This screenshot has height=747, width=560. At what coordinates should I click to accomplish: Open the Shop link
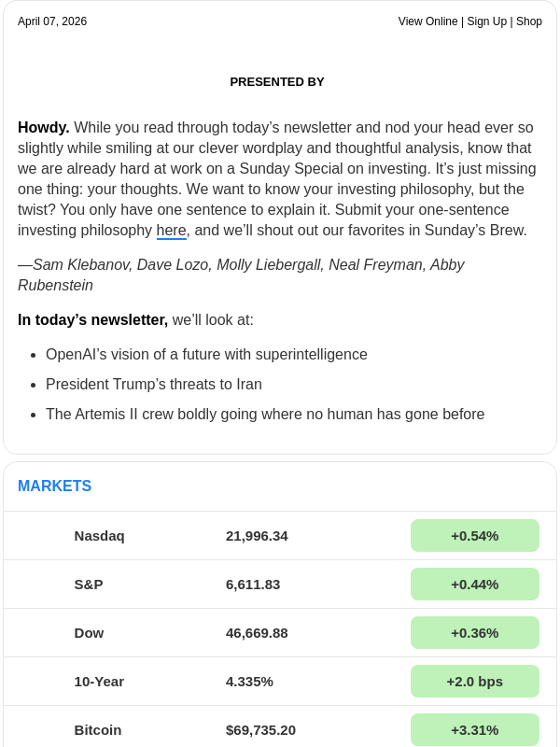(x=529, y=21)
